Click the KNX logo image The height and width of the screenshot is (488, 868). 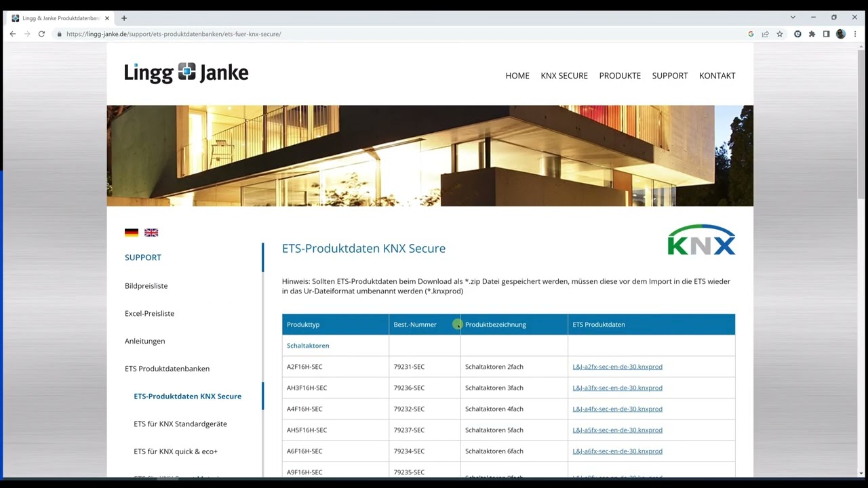tap(701, 240)
